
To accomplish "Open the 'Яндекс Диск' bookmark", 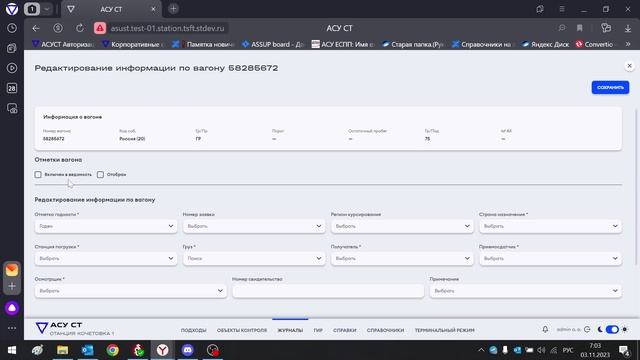I will tap(546, 44).
